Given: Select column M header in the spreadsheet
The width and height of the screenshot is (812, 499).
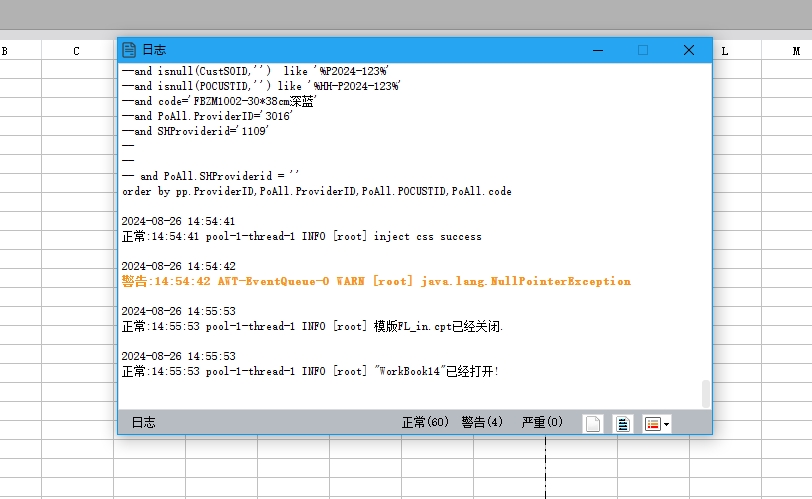Looking at the screenshot, I should click(787, 51).
